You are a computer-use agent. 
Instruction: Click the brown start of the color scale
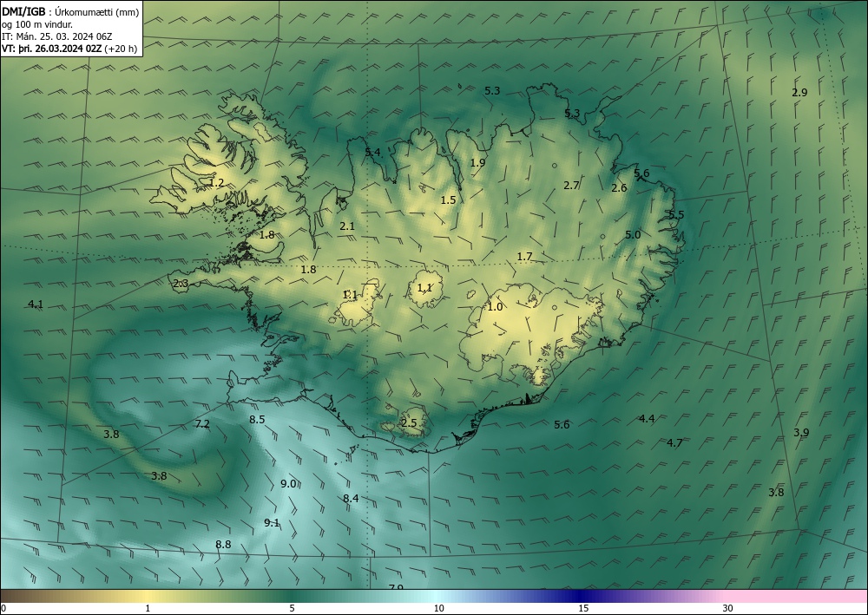(x=16, y=596)
